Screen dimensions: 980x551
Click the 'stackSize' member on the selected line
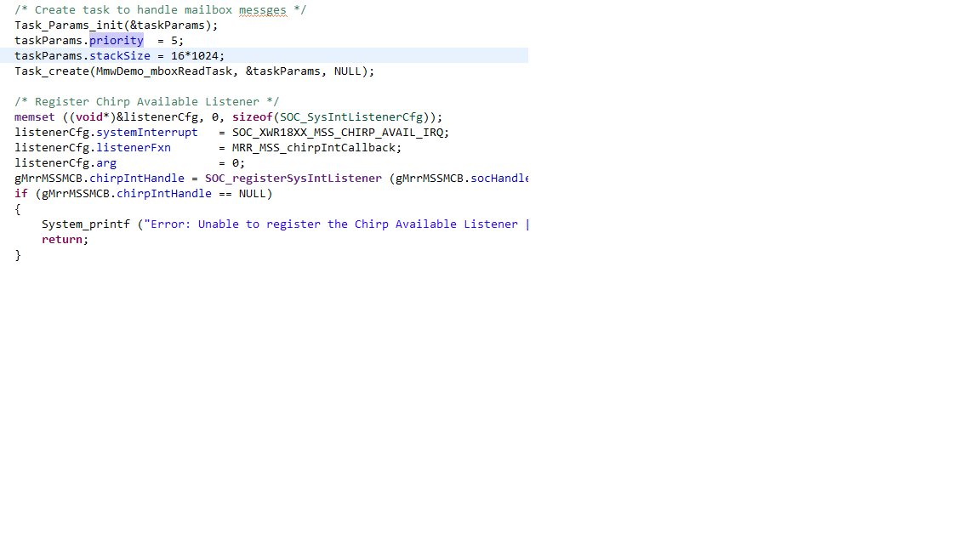(120, 55)
